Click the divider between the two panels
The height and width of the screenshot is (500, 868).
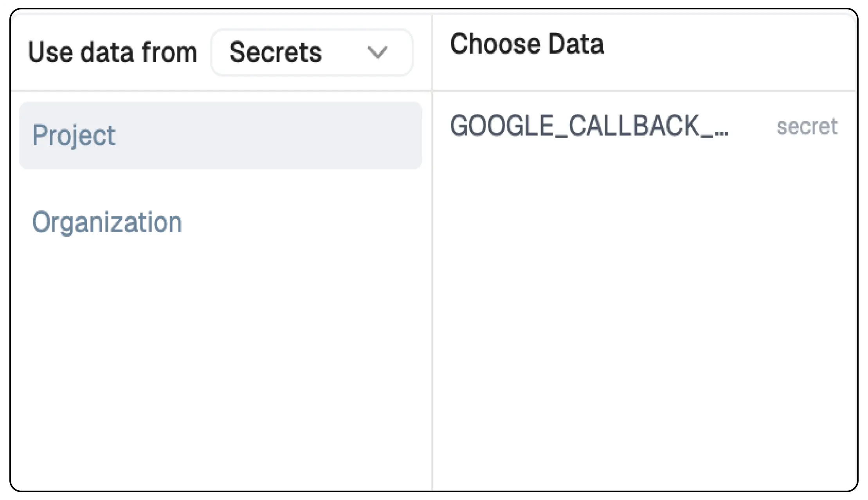pos(432,274)
